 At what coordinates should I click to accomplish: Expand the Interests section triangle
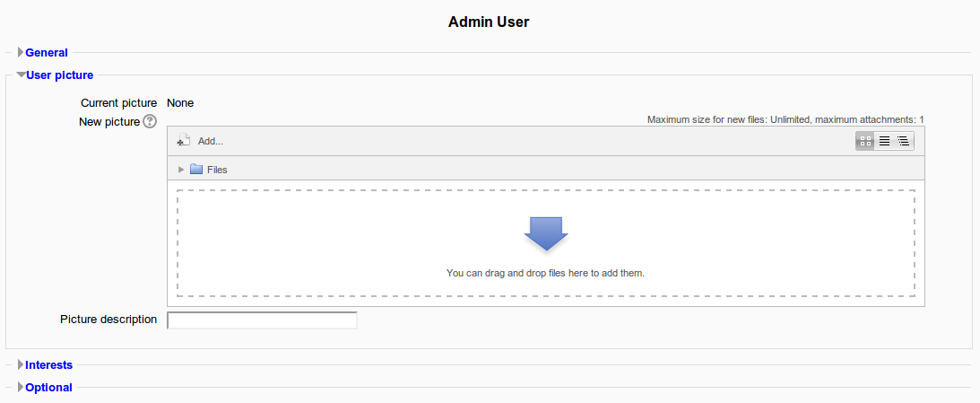point(21,364)
